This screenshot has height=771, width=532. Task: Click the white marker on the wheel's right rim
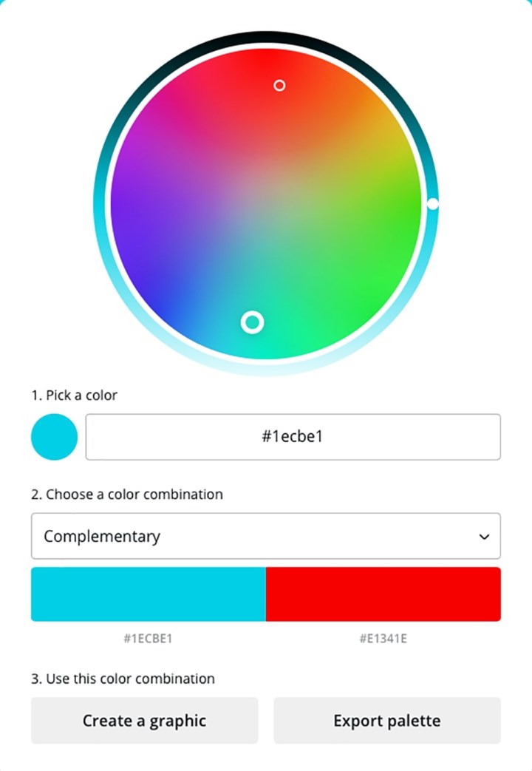[433, 203]
